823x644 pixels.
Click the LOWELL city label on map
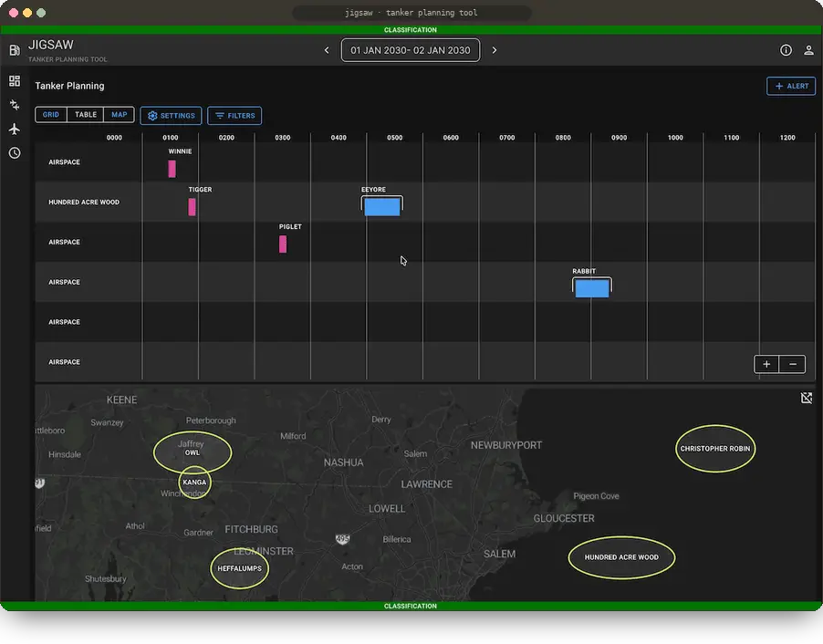387,509
